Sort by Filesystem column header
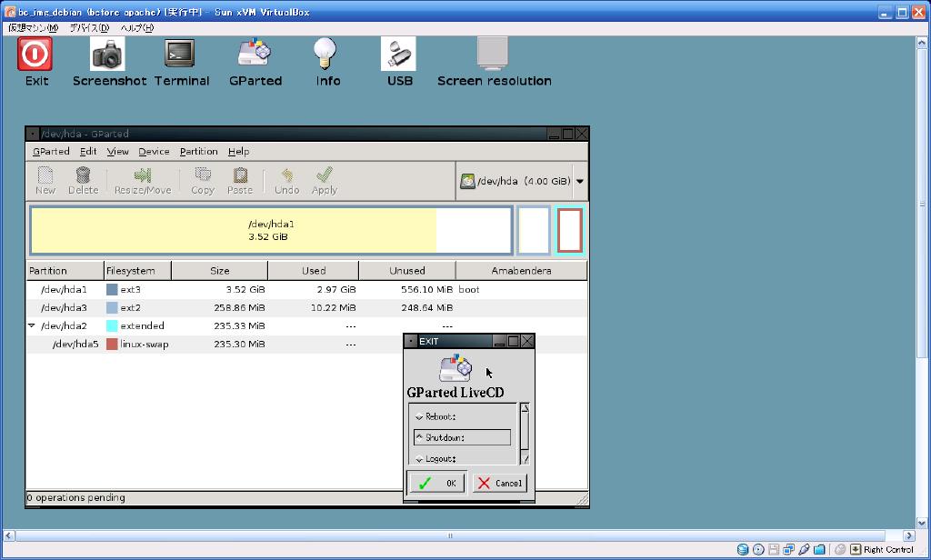 [x=137, y=270]
